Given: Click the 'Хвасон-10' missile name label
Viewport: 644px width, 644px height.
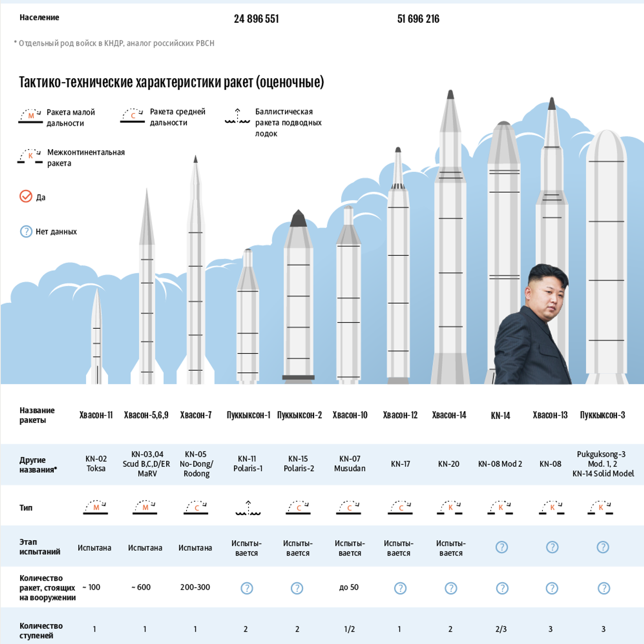Looking at the screenshot, I should (x=350, y=415).
